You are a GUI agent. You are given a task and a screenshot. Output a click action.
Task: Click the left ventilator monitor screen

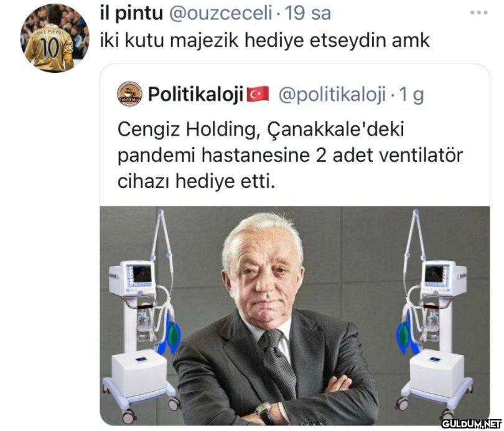pyautogui.click(x=139, y=275)
